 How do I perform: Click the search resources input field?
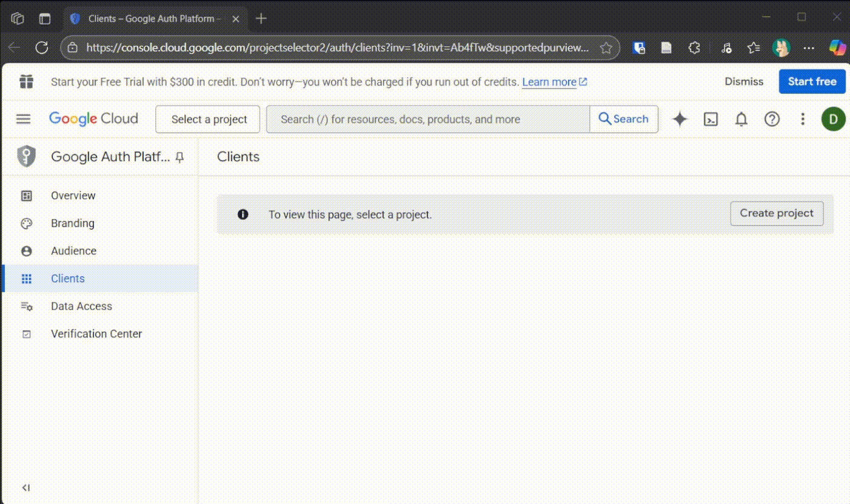click(428, 119)
